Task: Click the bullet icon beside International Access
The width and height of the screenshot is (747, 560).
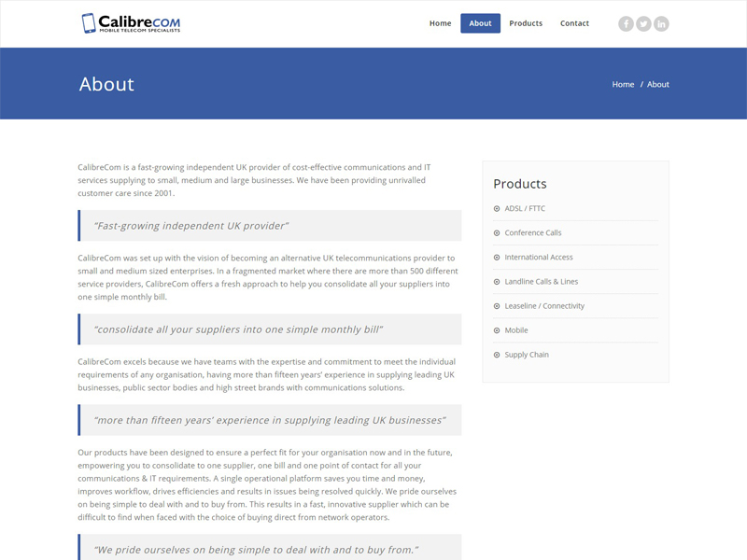Action: tap(497, 258)
